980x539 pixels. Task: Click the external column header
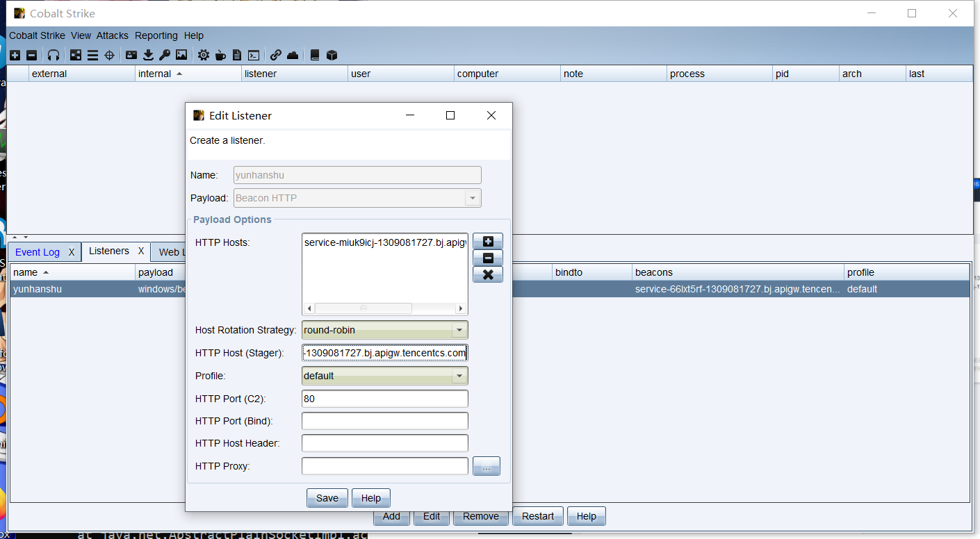click(82, 74)
